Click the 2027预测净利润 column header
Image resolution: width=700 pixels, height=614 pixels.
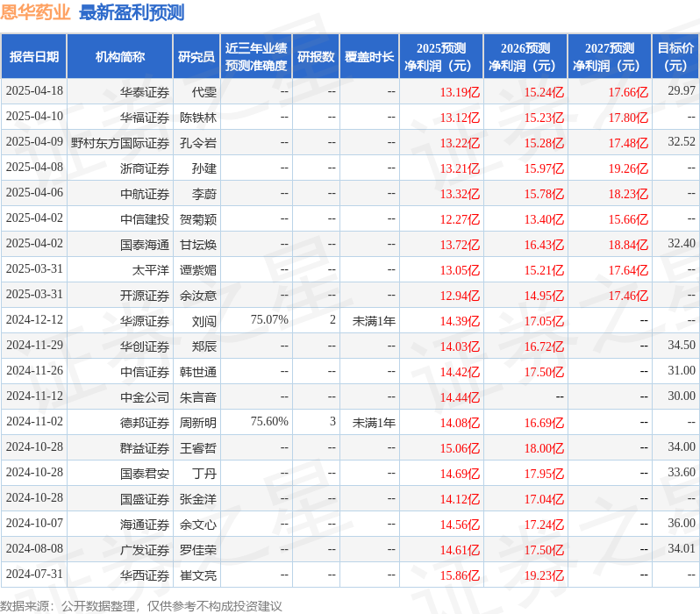click(610, 57)
